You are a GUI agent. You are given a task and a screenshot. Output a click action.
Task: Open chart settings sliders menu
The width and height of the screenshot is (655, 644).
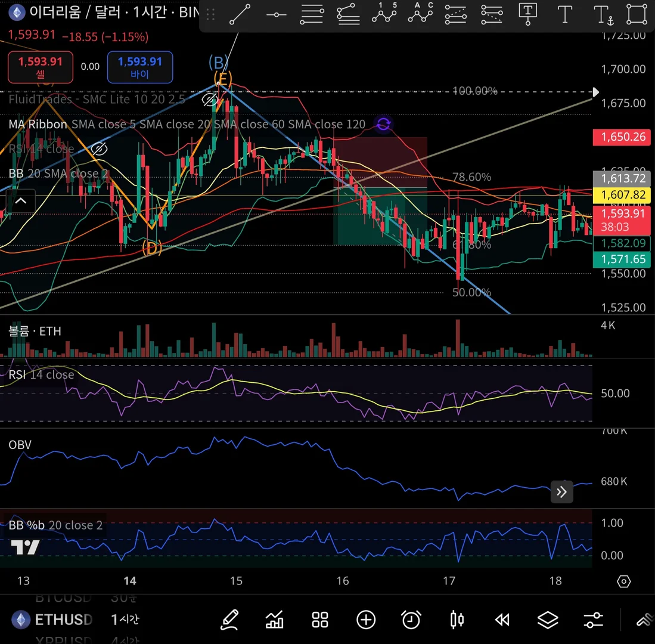point(593,620)
